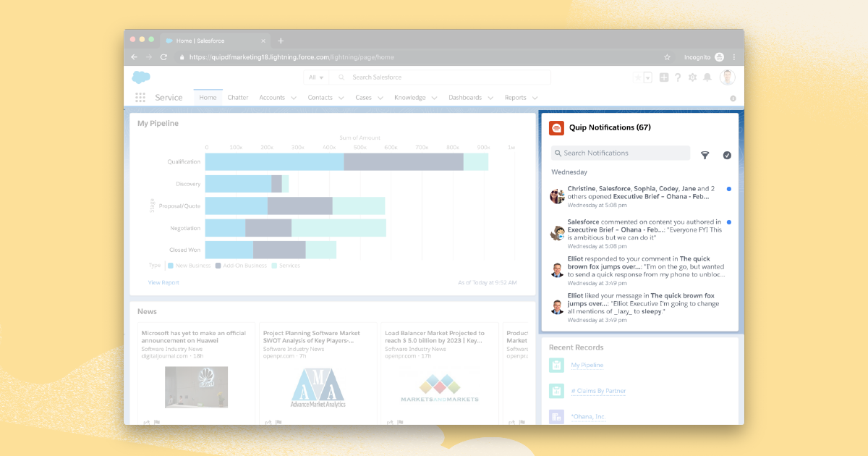Click the filter funnel icon in Quip Notifications
This screenshot has width=868, height=456.
tap(705, 155)
